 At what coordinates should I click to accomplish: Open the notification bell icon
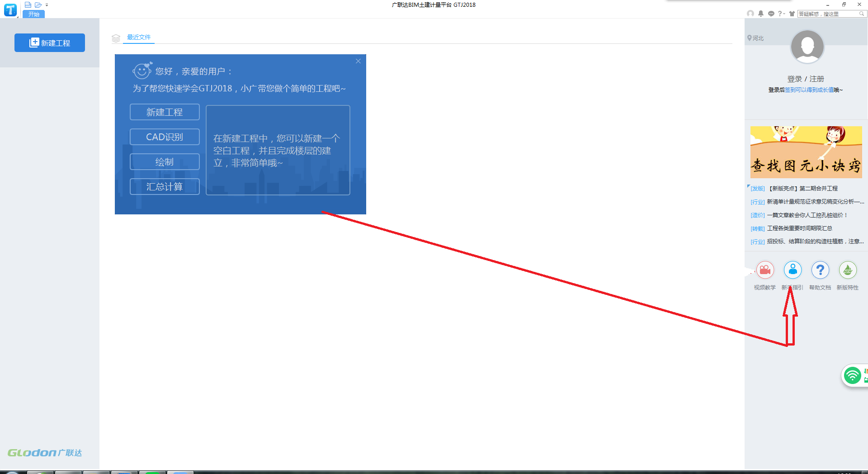761,14
